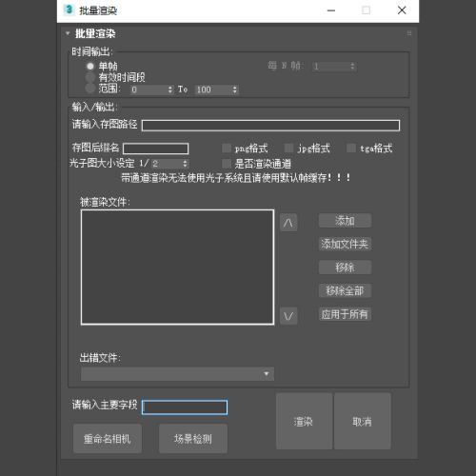Click the rollout grip dots at top right

point(409,33)
